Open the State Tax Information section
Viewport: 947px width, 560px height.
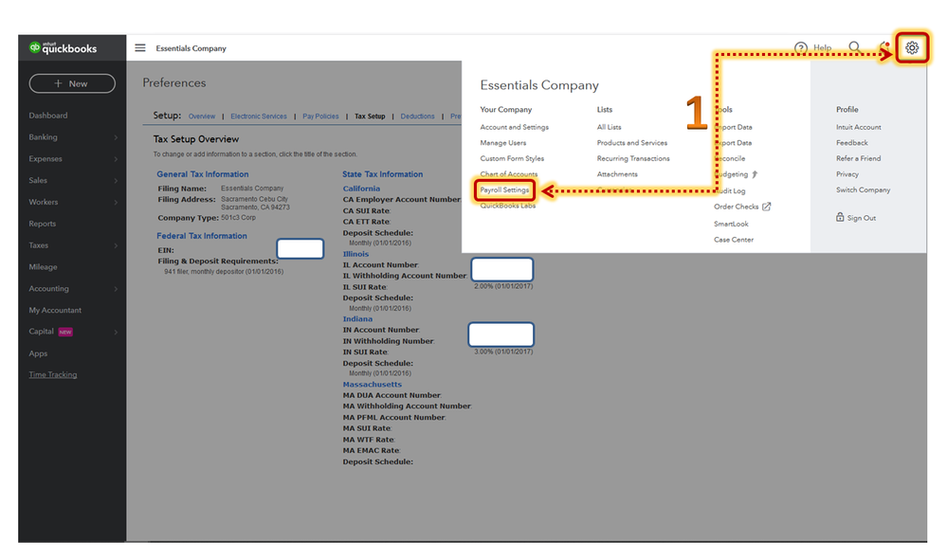tap(383, 174)
